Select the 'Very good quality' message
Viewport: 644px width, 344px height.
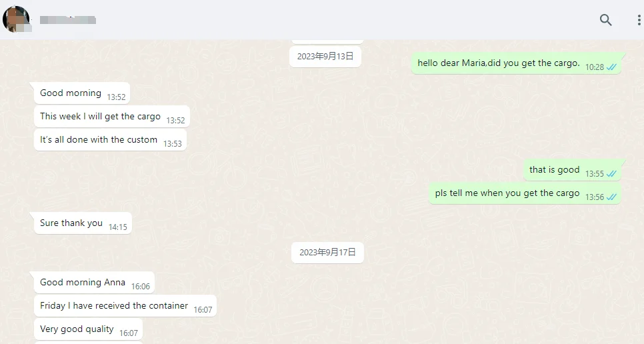tap(88, 329)
